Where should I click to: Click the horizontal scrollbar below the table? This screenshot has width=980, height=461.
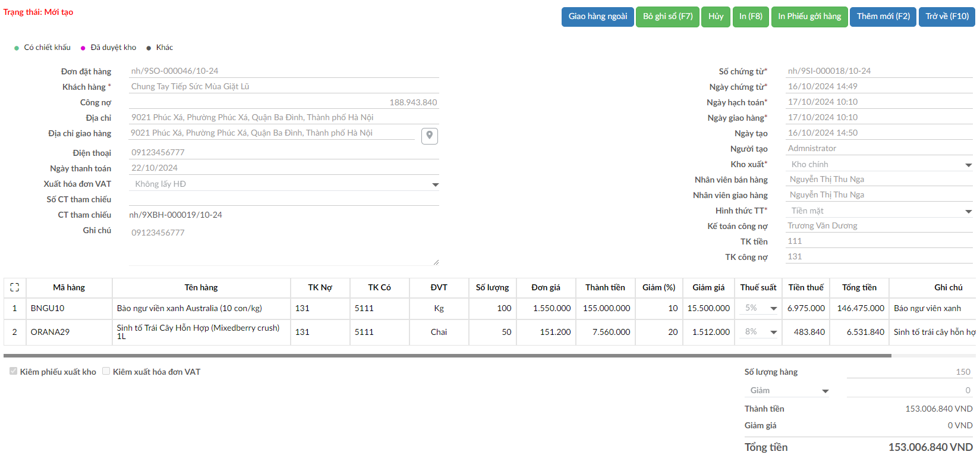447,356
